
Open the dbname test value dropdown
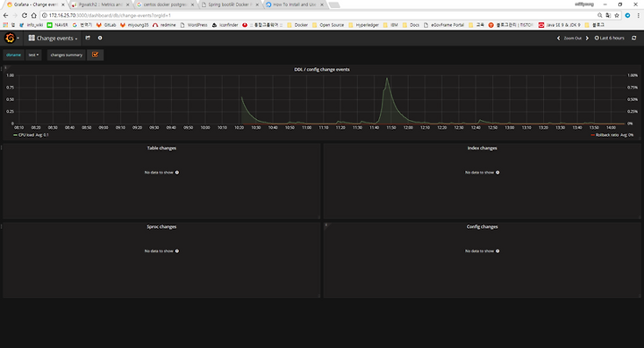click(34, 55)
